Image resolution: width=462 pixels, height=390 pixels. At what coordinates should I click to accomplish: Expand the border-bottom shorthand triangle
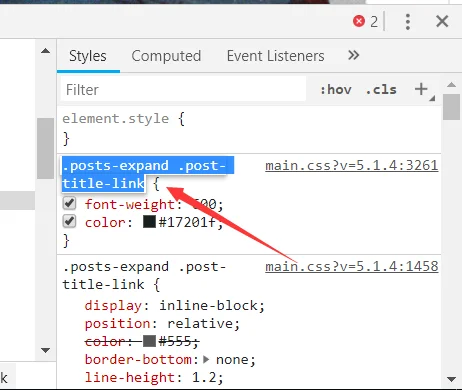206,359
